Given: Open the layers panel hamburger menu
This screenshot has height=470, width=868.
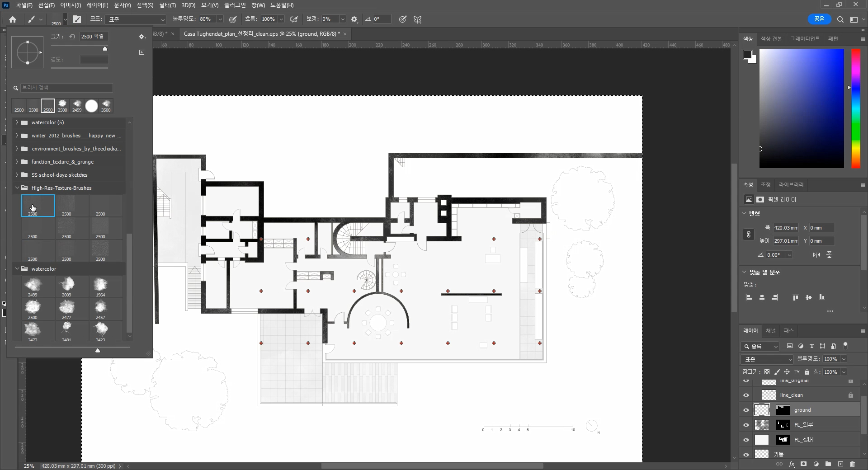Looking at the screenshot, I should [x=863, y=331].
